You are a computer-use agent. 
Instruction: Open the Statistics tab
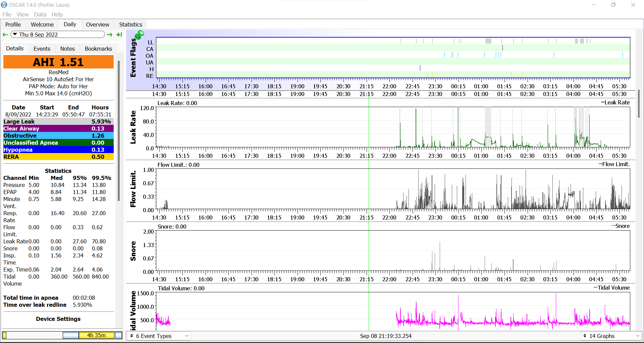coord(131,24)
